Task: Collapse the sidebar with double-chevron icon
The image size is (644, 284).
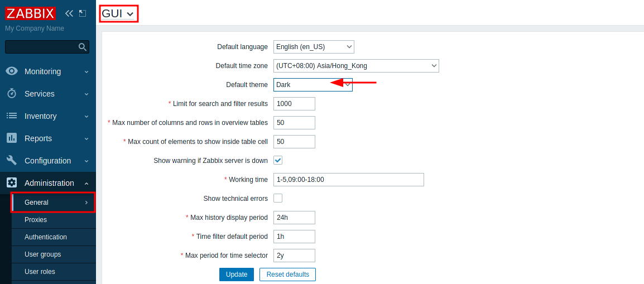Action: 69,13
